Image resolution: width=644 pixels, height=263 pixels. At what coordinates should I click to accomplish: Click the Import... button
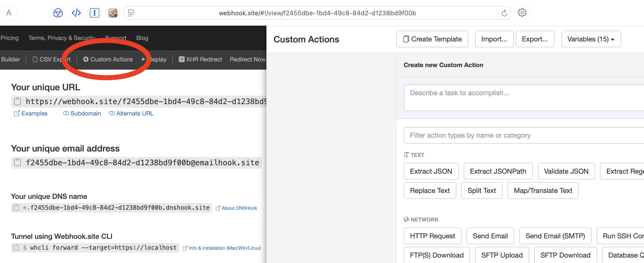point(494,39)
